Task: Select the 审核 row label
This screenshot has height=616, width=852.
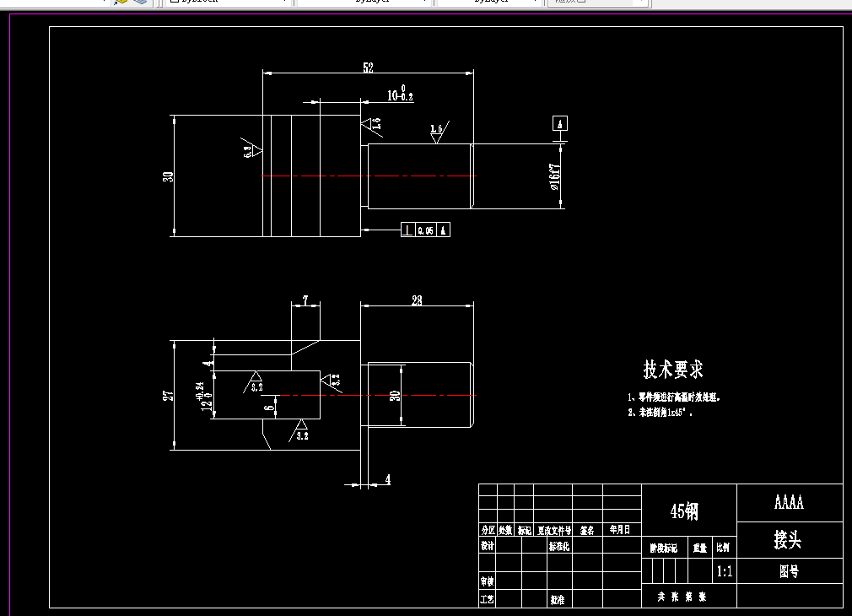Action: 487,581
